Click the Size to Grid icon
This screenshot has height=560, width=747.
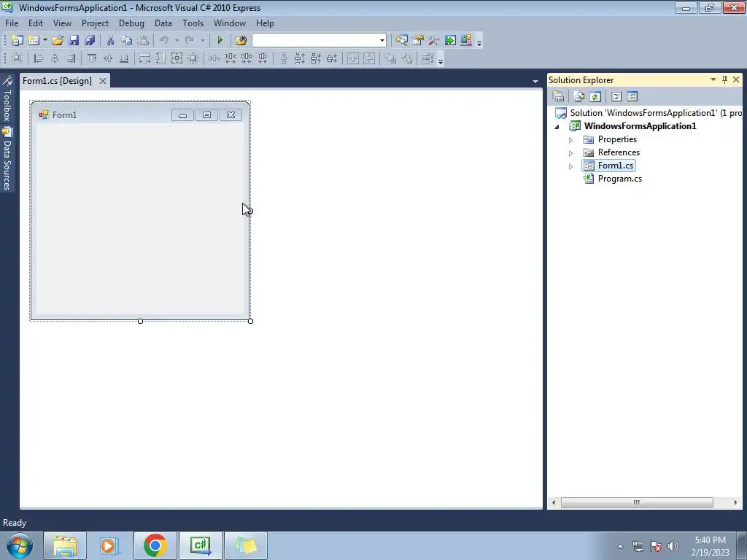[193, 58]
